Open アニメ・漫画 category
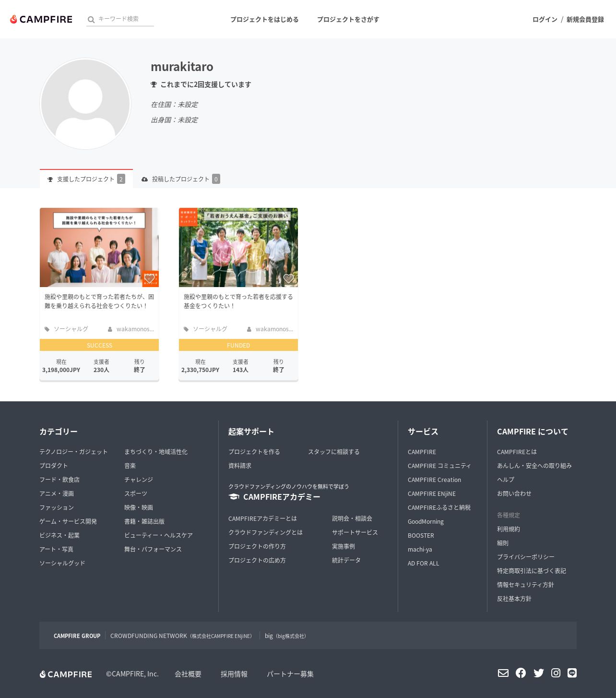 coord(57,493)
